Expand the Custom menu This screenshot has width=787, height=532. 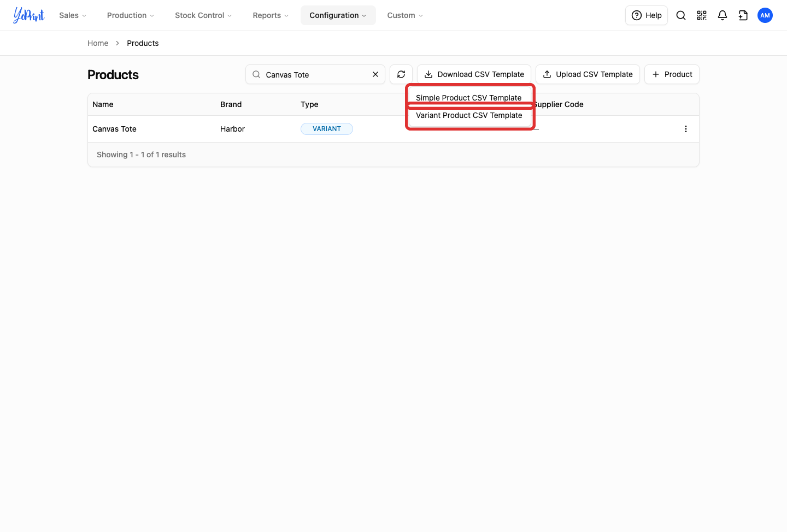[405, 15]
